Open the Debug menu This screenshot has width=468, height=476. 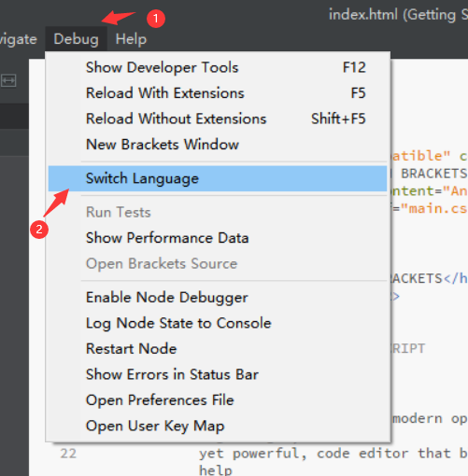77,39
